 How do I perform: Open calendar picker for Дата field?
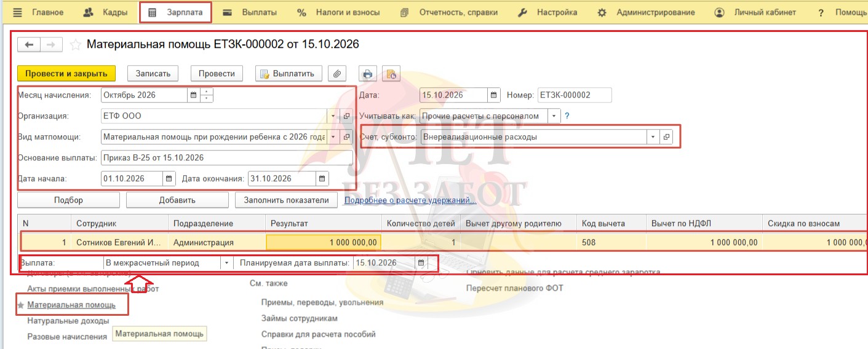pyautogui.click(x=494, y=95)
